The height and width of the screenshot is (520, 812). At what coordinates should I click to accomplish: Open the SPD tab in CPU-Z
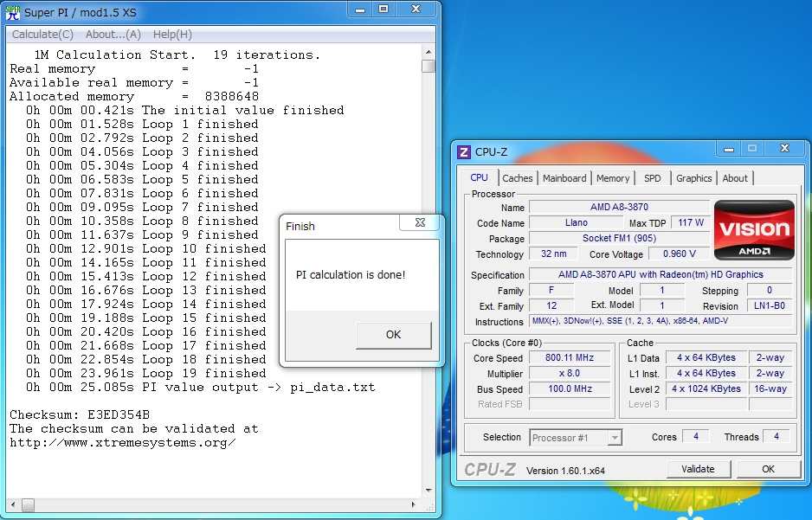click(x=653, y=178)
